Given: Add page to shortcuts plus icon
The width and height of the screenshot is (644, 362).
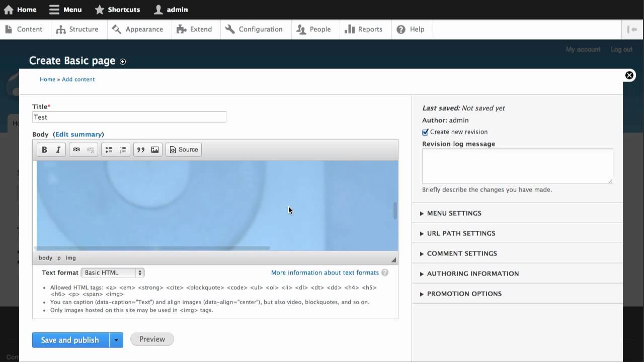Looking at the screenshot, I should (x=123, y=61).
